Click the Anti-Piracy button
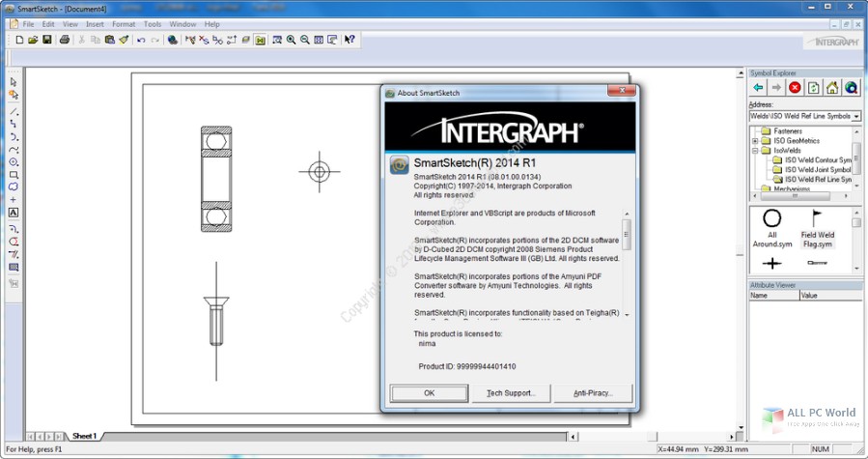Viewport: 868px width, 459px height. click(x=593, y=393)
